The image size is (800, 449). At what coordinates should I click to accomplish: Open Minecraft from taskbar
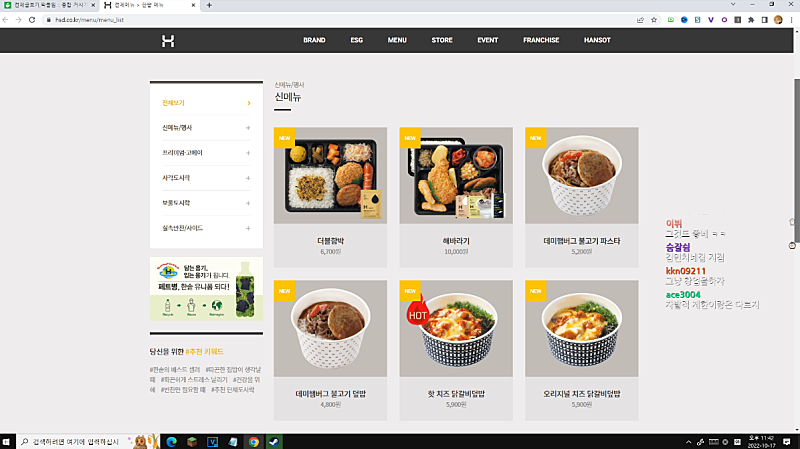coord(192,442)
